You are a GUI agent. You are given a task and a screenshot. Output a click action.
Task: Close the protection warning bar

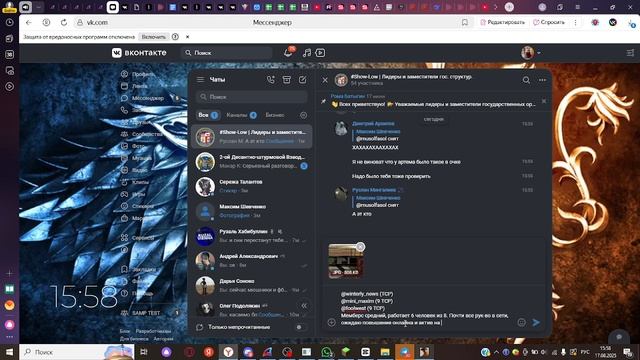coord(187,37)
